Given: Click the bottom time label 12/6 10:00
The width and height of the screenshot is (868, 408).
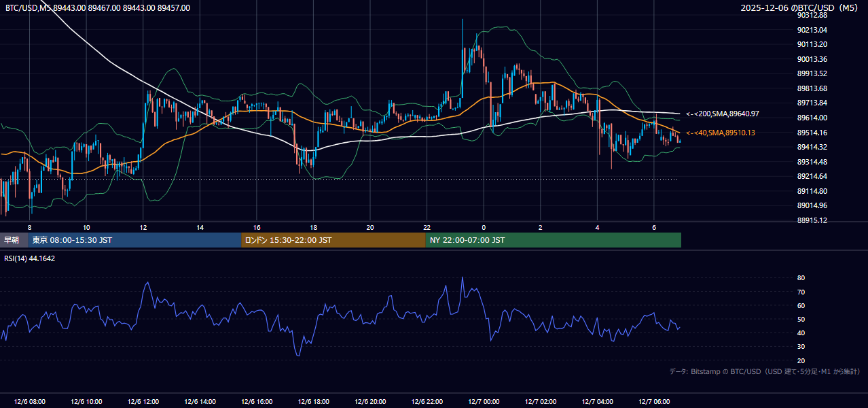Looking at the screenshot, I should (86, 402).
